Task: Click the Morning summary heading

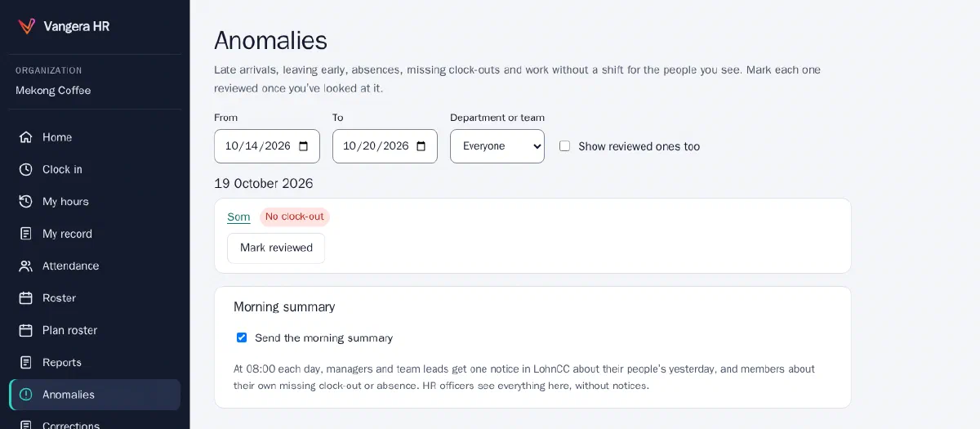Action: pos(284,306)
